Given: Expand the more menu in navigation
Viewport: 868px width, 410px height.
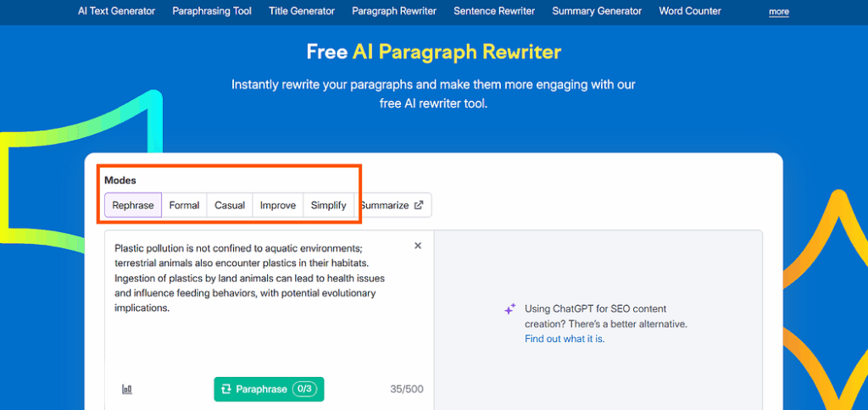Looking at the screenshot, I should (x=779, y=12).
